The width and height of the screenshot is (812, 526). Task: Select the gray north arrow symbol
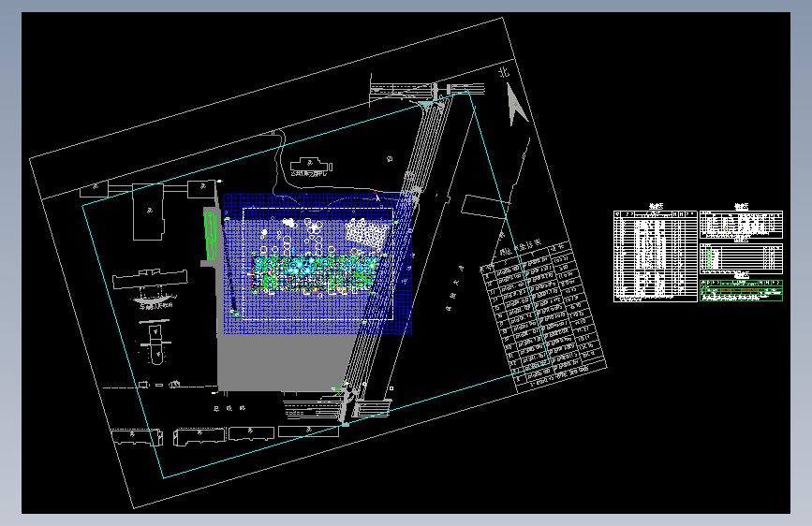click(x=516, y=105)
